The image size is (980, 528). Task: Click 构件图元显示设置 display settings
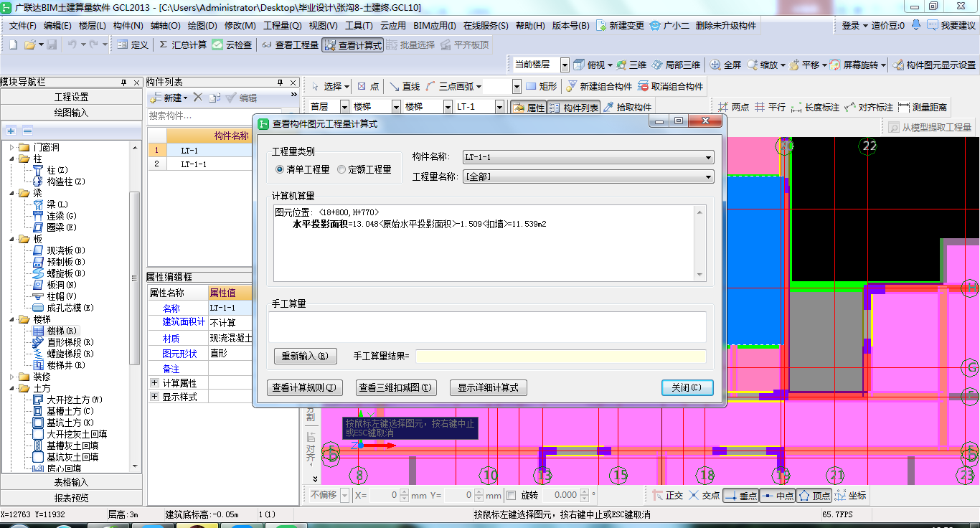(x=934, y=65)
